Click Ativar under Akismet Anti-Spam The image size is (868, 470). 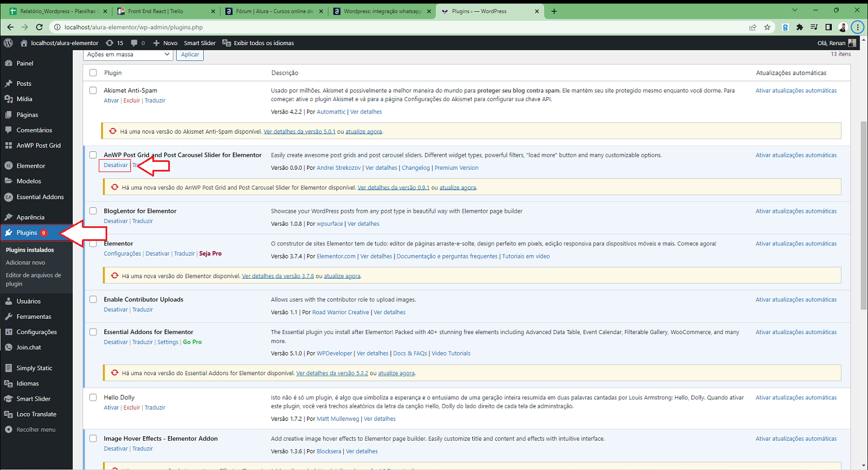click(111, 100)
